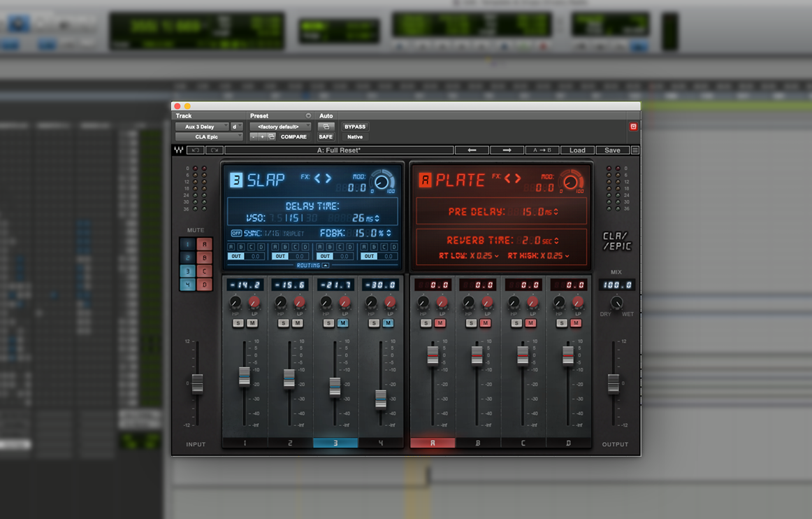Screen dimensions: 812x519
Task: Toggle mute button for delay 1
Action: (x=187, y=244)
